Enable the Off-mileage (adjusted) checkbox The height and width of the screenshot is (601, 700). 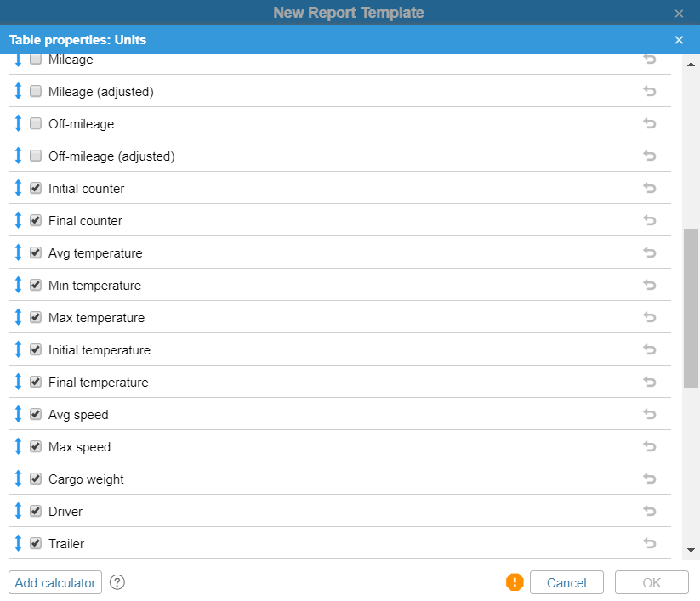point(36,156)
